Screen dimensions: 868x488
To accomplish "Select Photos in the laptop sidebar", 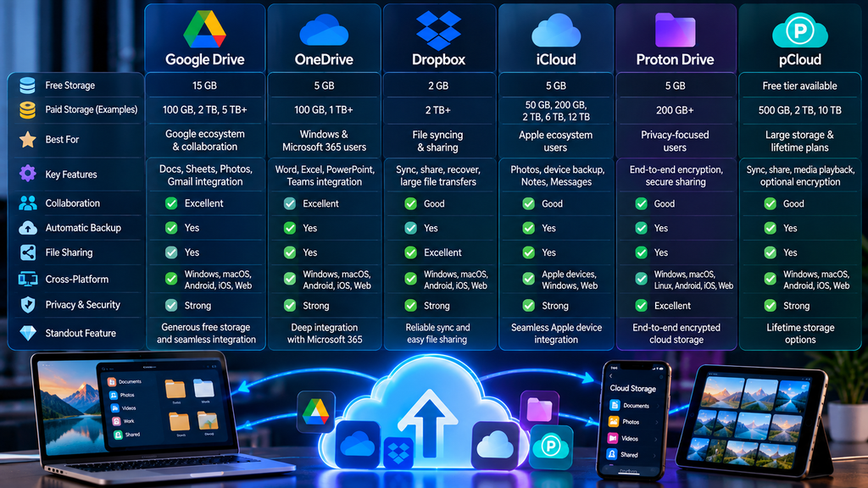I will tap(123, 395).
